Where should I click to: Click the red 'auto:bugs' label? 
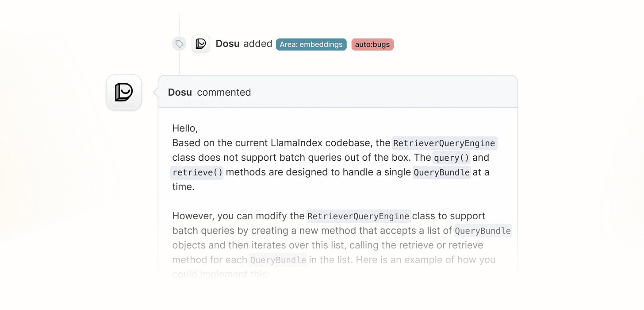(x=372, y=44)
